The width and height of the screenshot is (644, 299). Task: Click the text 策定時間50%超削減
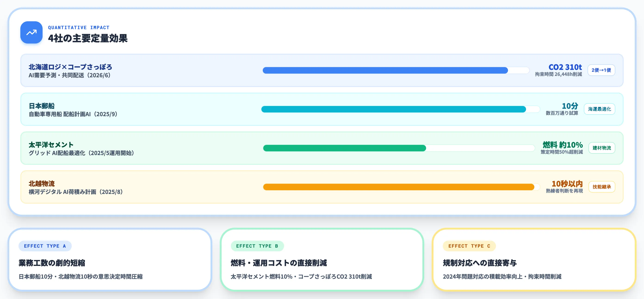[561, 152]
